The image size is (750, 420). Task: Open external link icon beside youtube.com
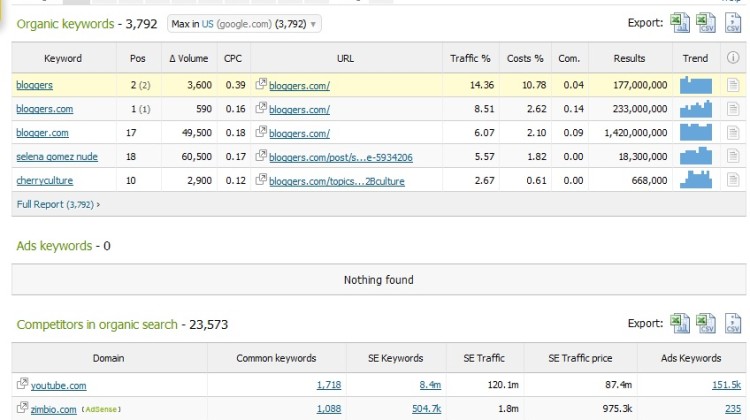pyautogui.click(x=22, y=384)
